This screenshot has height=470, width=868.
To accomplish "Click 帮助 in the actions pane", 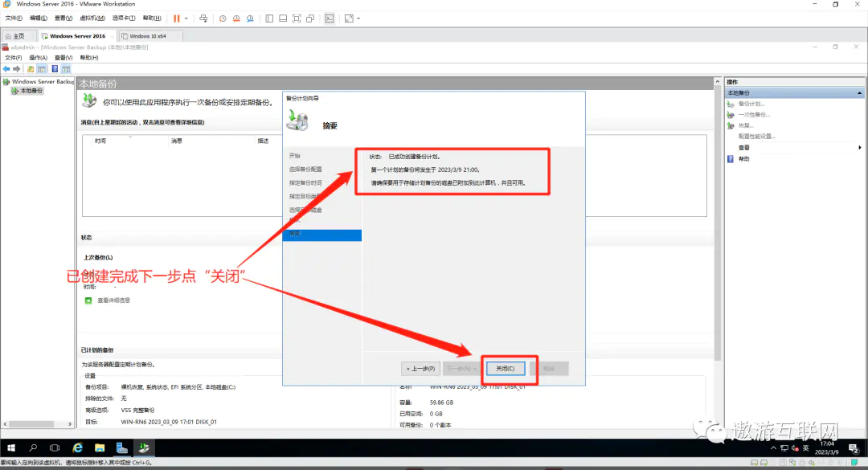I will [743, 159].
